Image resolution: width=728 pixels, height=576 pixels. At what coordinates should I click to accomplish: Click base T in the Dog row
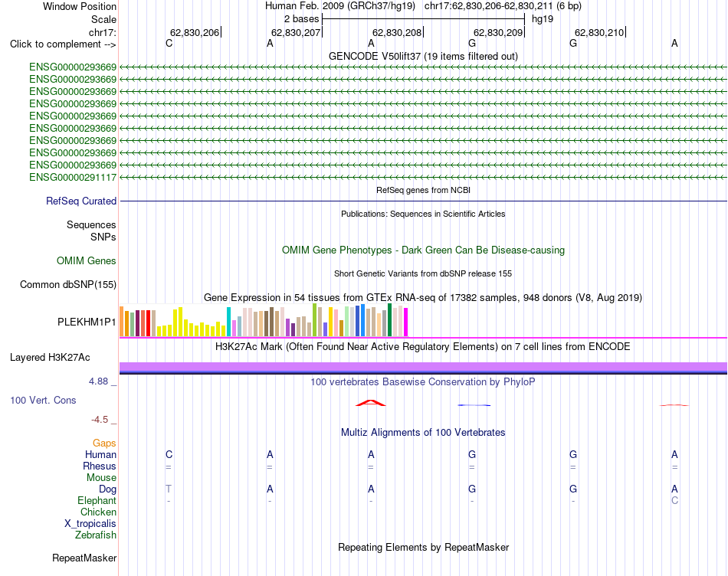click(169, 489)
